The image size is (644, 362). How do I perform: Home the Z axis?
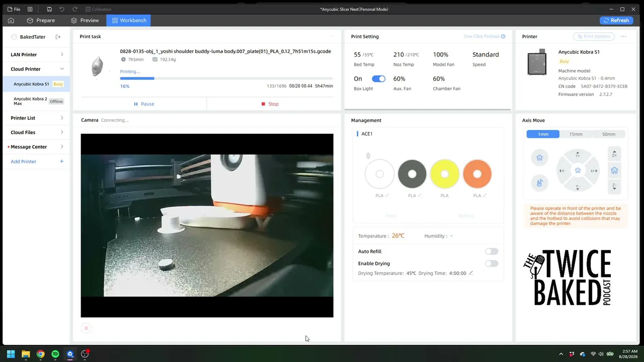coord(614,170)
